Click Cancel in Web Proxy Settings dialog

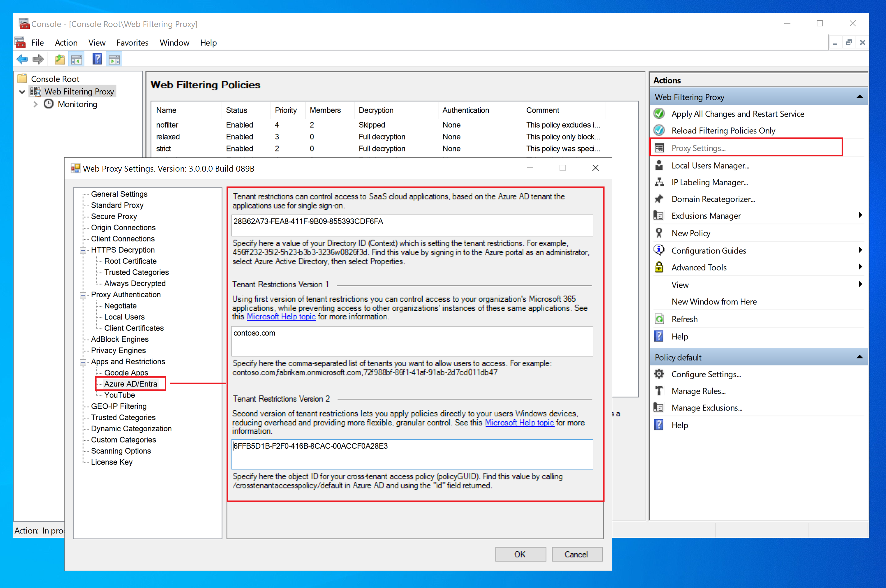(x=576, y=554)
